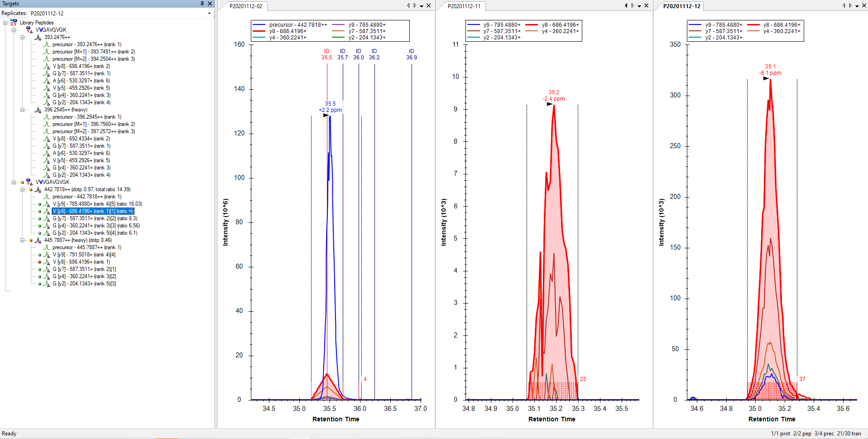Close the Targets panel
The width and height of the screenshot is (868, 439).
click(210, 4)
